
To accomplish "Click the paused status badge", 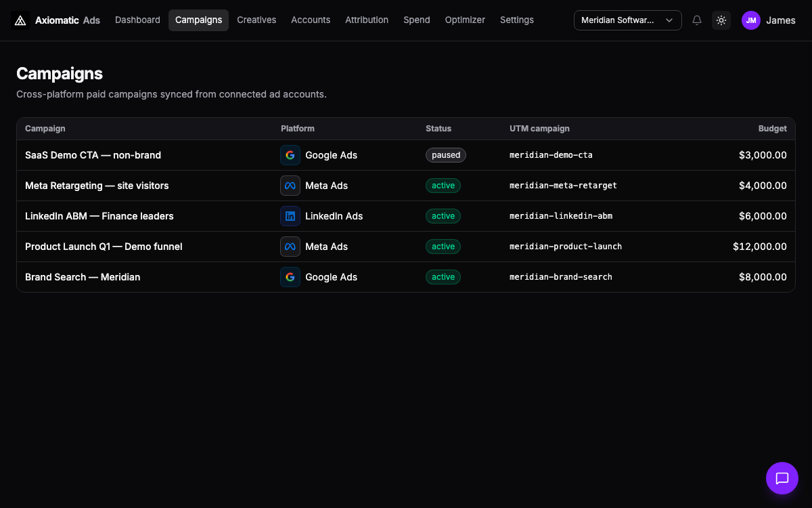I will coord(446,155).
